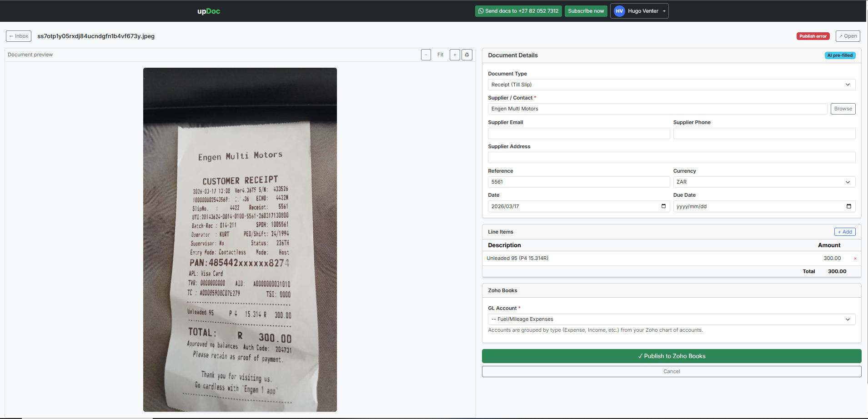This screenshot has height=419, width=868.
Task: Remove the Unleaded 95 line item
Action: coord(855,259)
